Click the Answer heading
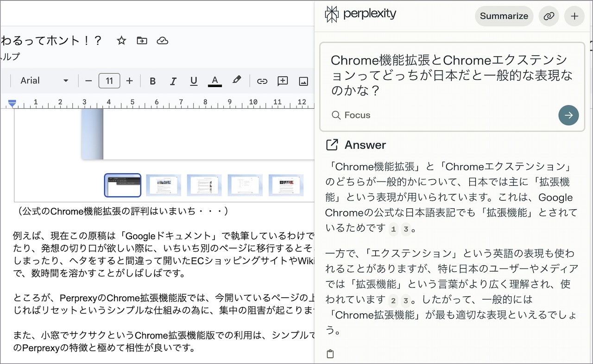Viewport: 593px width, 364px height. (x=365, y=145)
